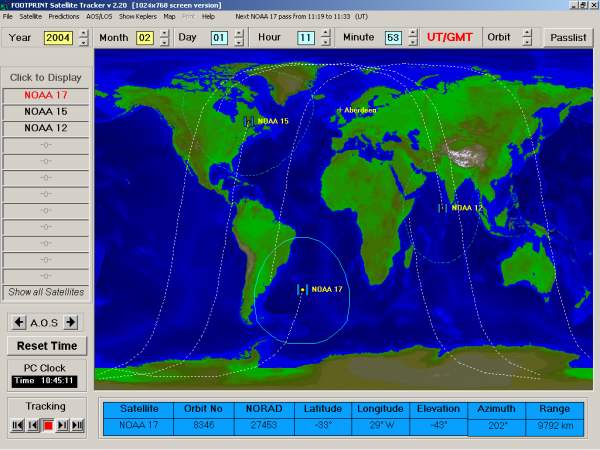Click the first empty satellite slot below NOAA 12

46,145
